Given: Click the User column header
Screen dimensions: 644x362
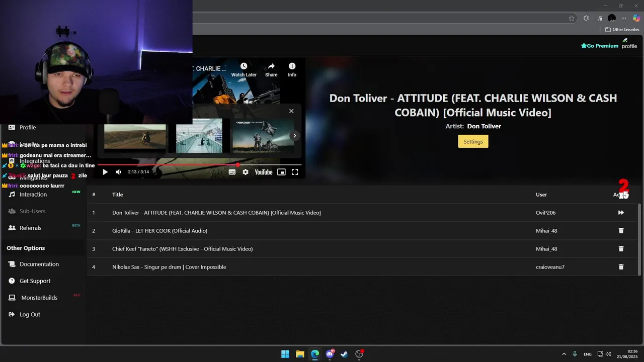Looking at the screenshot, I should [541, 195].
